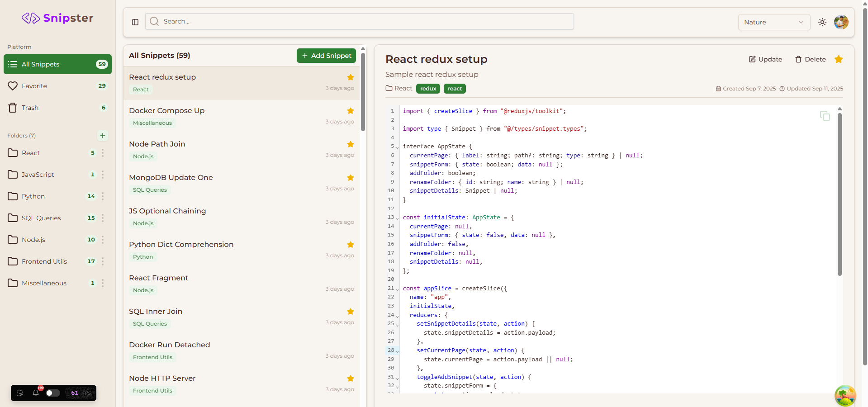The height and width of the screenshot is (407, 868).
Task: Click the react tag badge
Action: [x=455, y=89]
